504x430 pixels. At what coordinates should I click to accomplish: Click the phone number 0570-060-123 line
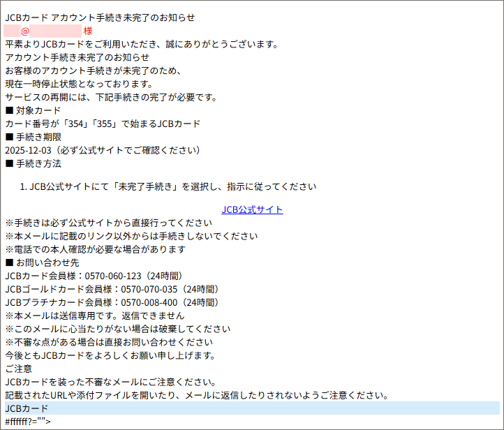tap(93, 276)
